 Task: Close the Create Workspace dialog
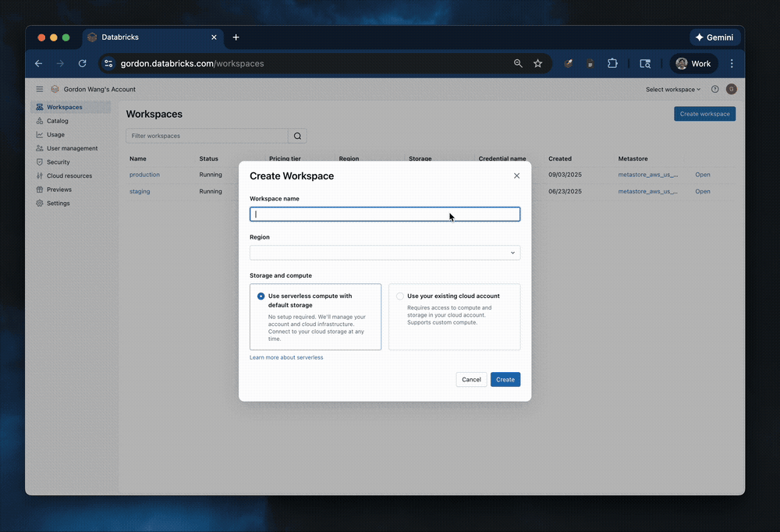516,176
